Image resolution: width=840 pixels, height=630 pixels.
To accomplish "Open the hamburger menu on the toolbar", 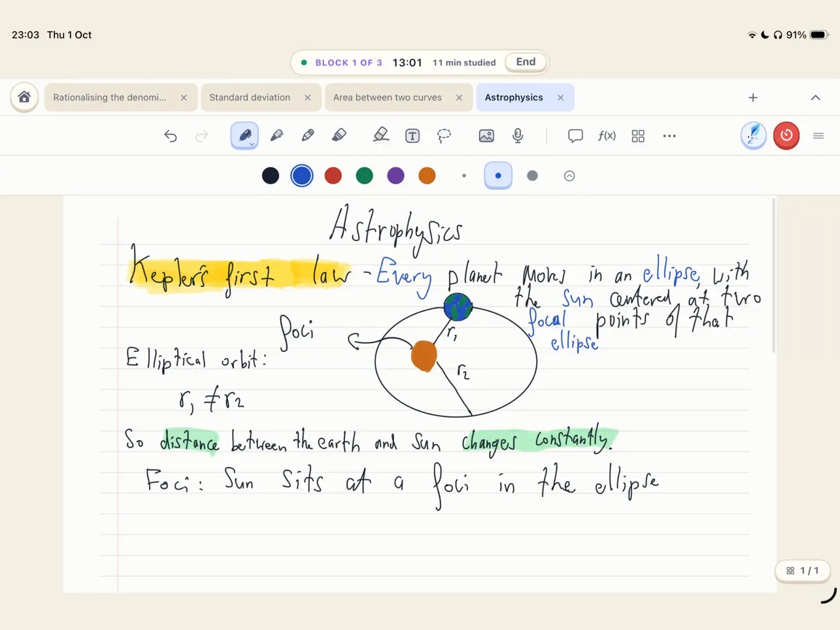I will [x=818, y=136].
